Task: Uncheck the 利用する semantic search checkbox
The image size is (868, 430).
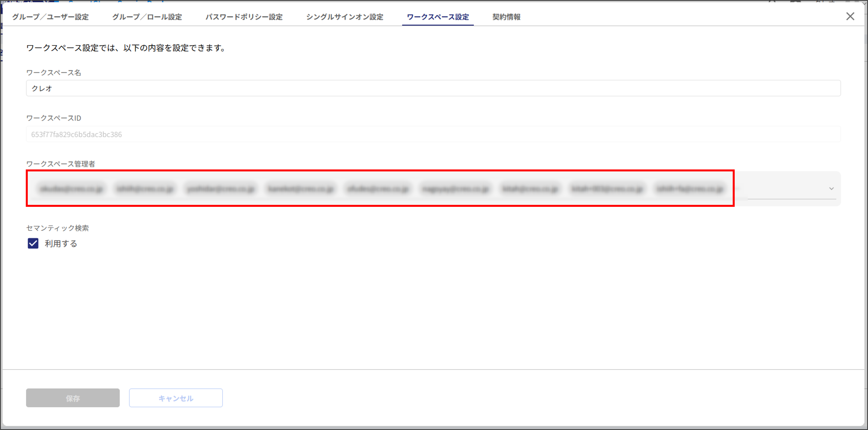Action: pyautogui.click(x=33, y=243)
